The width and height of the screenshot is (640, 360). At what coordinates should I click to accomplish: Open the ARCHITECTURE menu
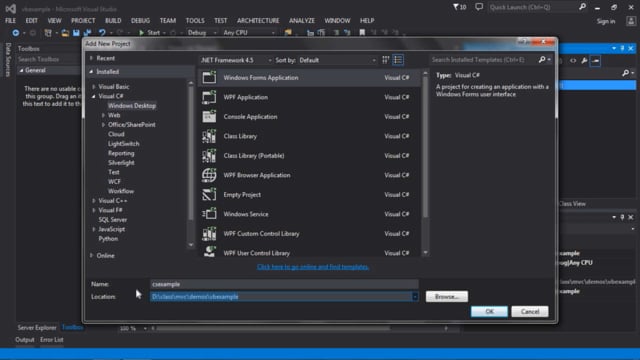click(258, 20)
